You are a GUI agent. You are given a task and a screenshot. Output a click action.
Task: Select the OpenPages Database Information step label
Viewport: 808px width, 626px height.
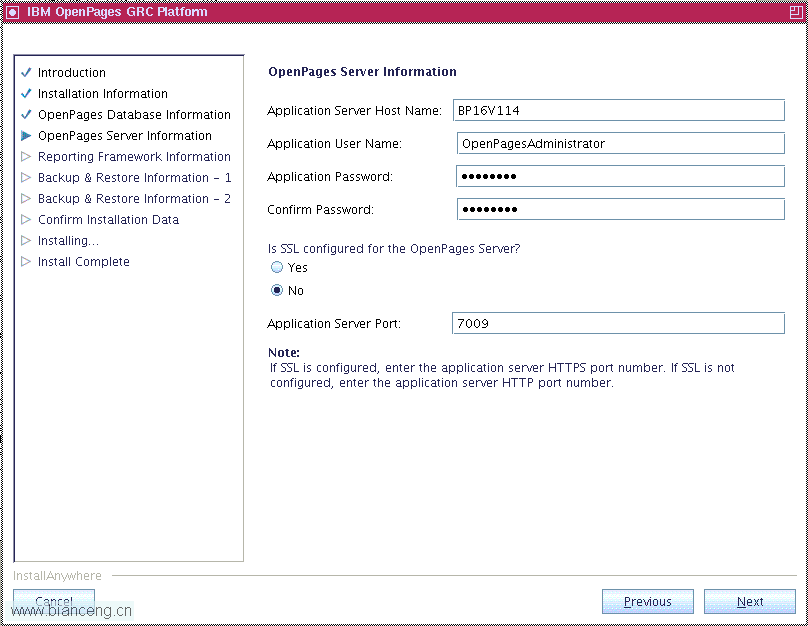click(x=134, y=114)
